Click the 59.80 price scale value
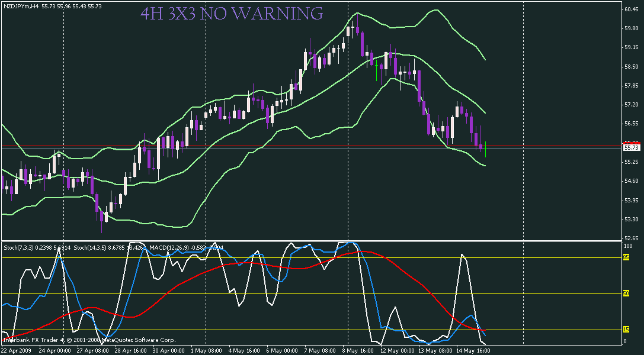Viewport: 644px width, 355px height. 631,28
